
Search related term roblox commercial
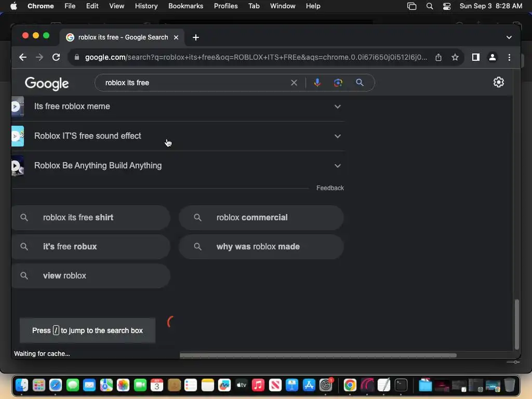pos(261,218)
